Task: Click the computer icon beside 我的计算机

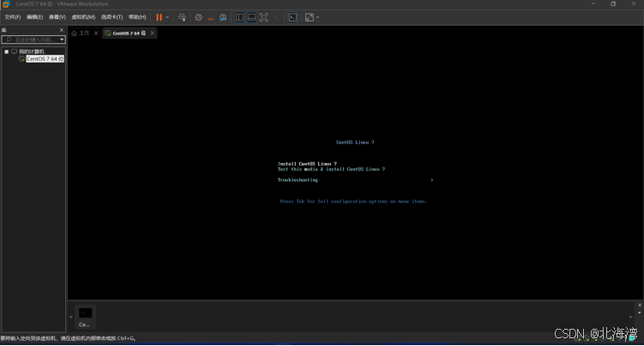Action: (15, 52)
